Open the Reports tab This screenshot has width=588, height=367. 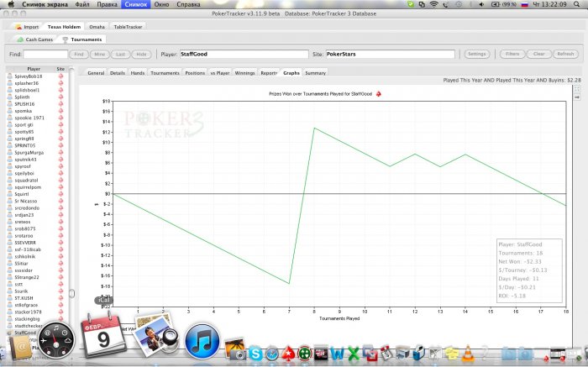[x=269, y=73]
